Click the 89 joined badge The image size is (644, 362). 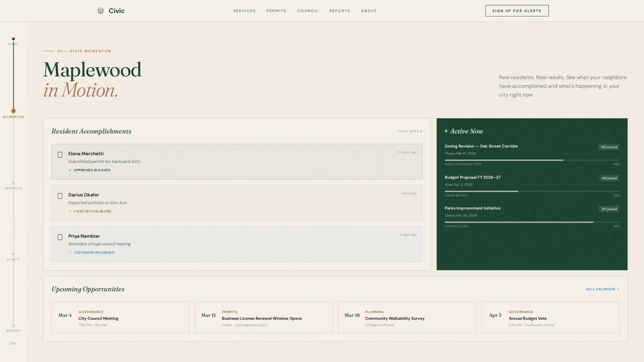tap(609, 178)
